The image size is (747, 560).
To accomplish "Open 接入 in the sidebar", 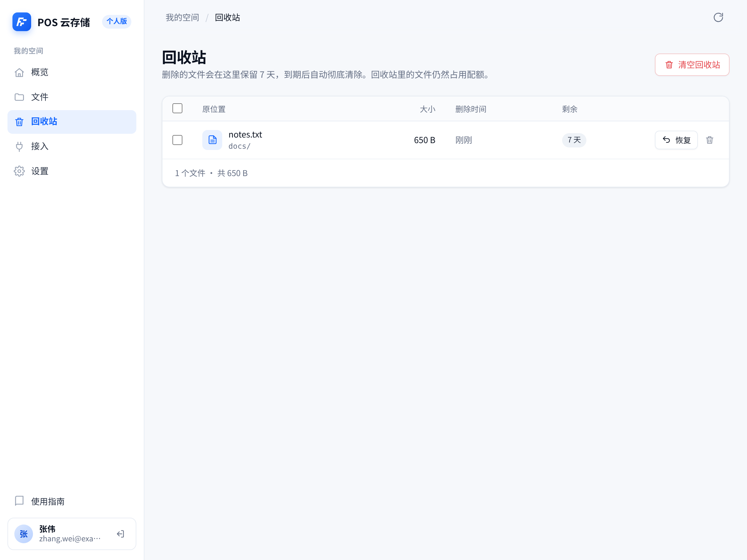I will (x=72, y=147).
